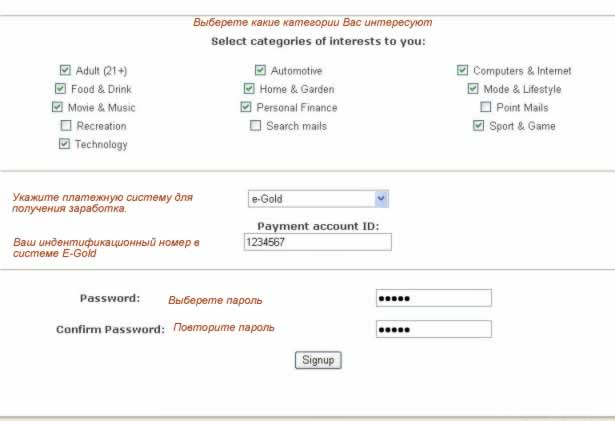Open the e-Gold payment system dropdown
615x421 pixels.
point(318,199)
